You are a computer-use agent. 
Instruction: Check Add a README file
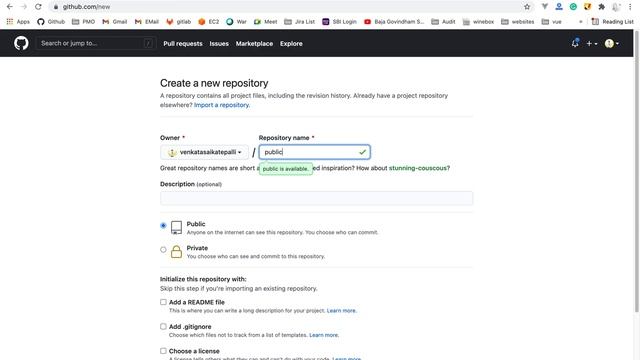[x=163, y=302]
